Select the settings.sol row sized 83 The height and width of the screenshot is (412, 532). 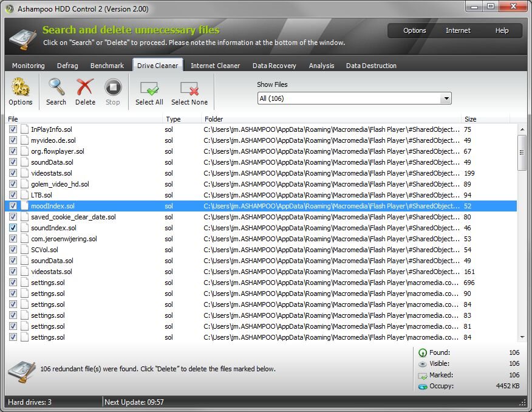pyautogui.click(x=261, y=315)
